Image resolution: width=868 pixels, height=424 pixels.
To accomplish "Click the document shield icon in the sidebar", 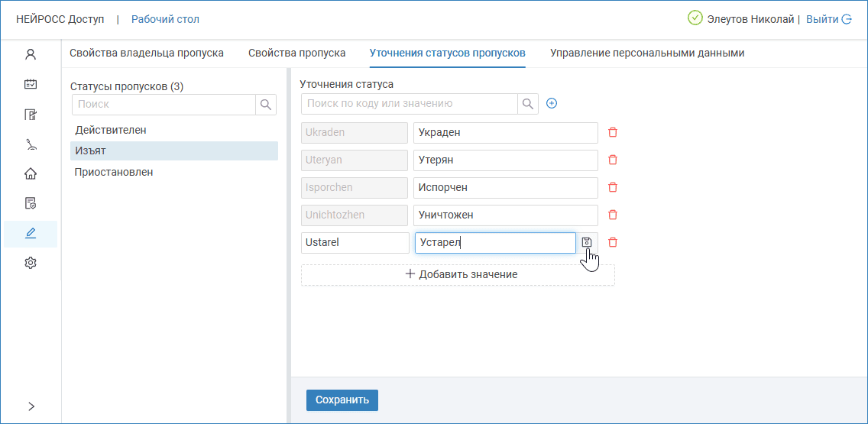I will pyautogui.click(x=31, y=203).
